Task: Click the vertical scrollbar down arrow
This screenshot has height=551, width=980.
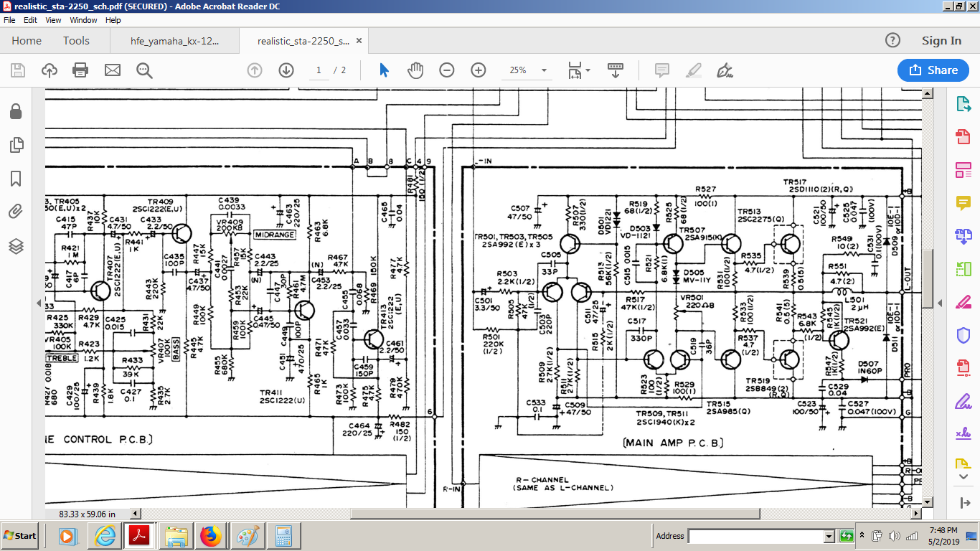Action: [x=928, y=502]
